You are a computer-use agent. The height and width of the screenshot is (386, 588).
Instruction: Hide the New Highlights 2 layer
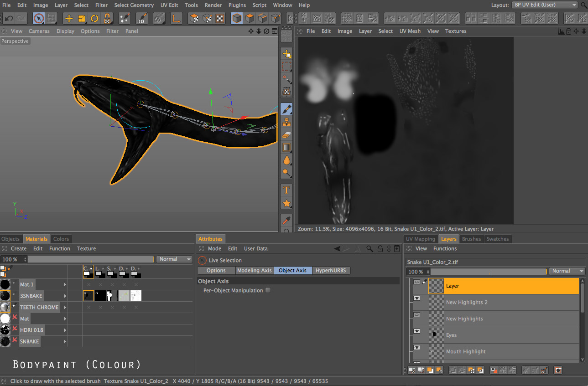click(416, 298)
